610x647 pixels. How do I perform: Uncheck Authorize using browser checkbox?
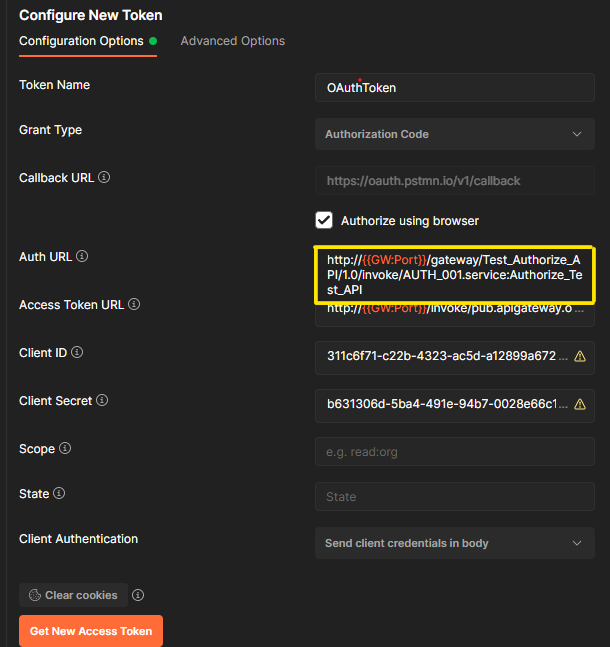[x=324, y=220]
